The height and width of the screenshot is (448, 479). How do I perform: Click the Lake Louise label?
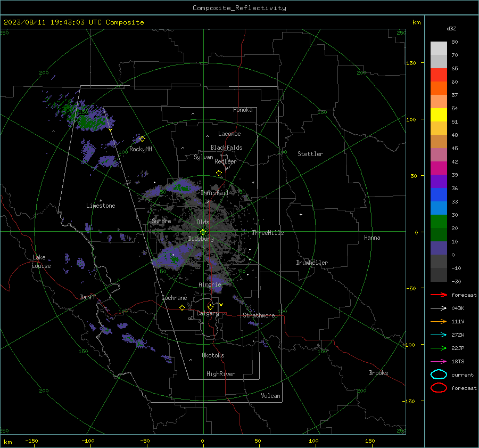point(41,262)
